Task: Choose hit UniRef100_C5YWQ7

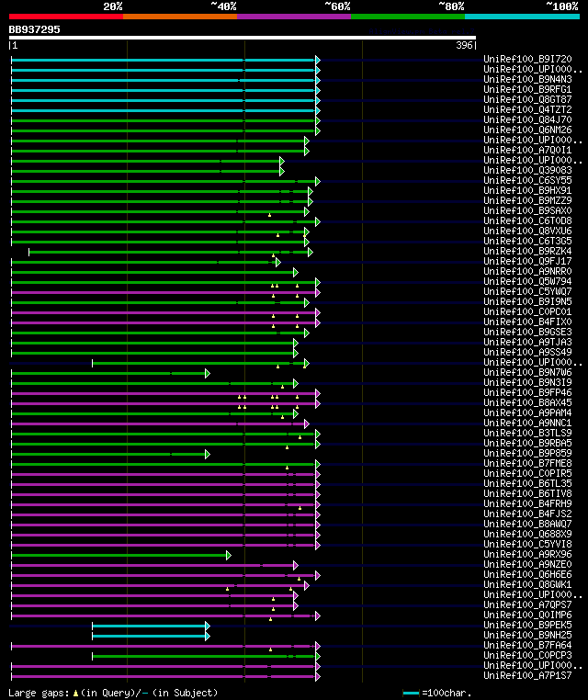Action: [x=527, y=291]
